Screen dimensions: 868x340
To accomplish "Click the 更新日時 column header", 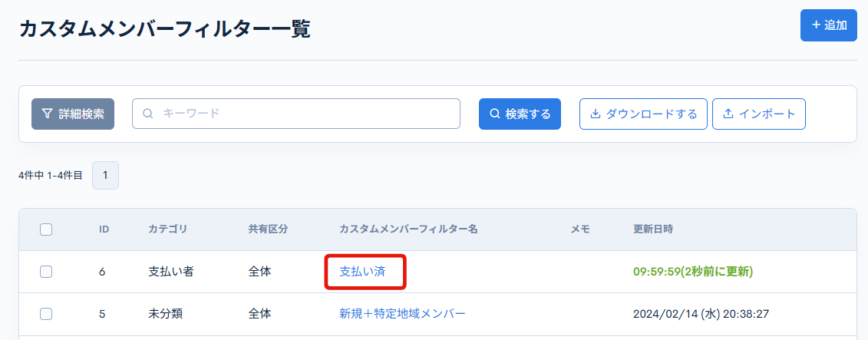I will tap(654, 229).
